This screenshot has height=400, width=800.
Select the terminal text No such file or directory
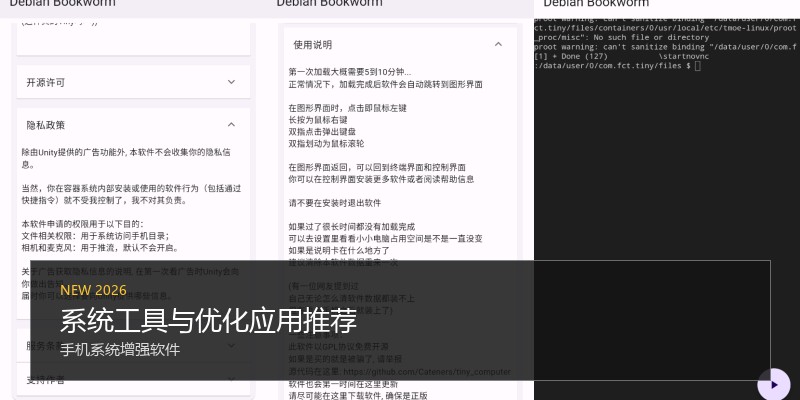[652, 38]
